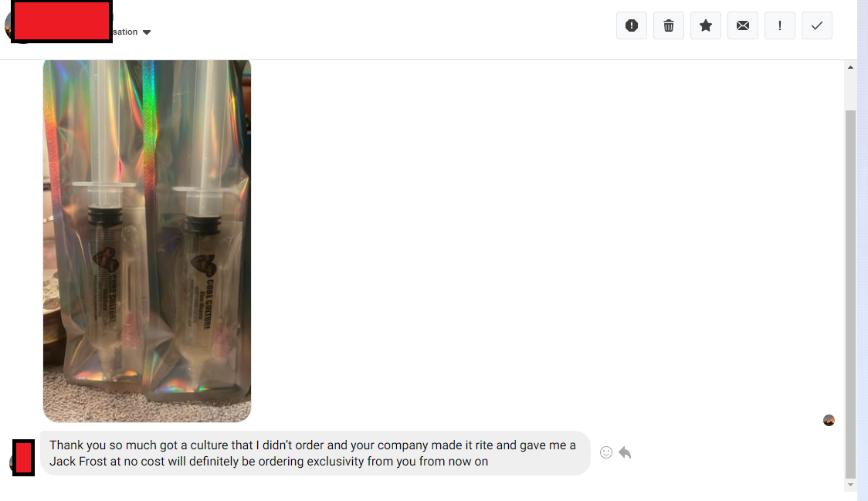Click scrollbar track above the thumb
868x501 pixels.
(850, 91)
